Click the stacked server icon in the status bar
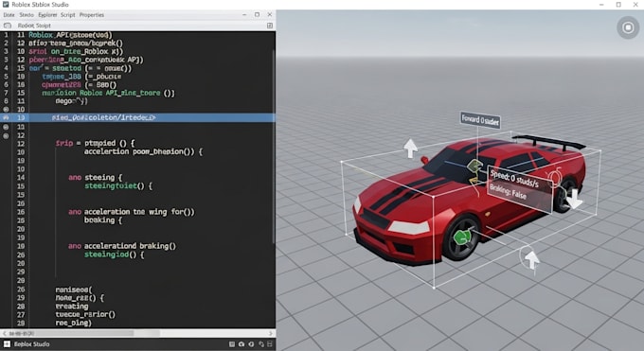The height and width of the screenshot is (351, 644). pos(270,344)
